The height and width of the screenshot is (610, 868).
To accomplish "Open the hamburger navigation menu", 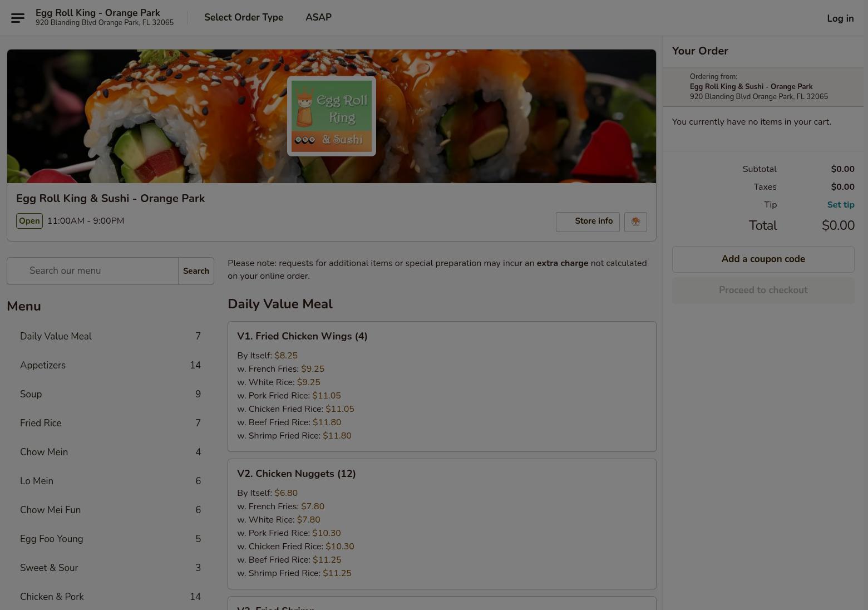I will click(18, 18).
